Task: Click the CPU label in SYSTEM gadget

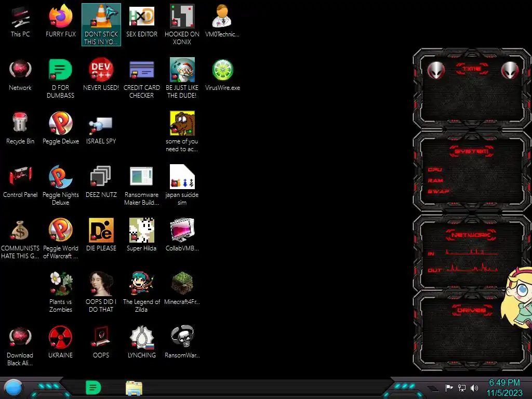Action: tap(435, 169)
